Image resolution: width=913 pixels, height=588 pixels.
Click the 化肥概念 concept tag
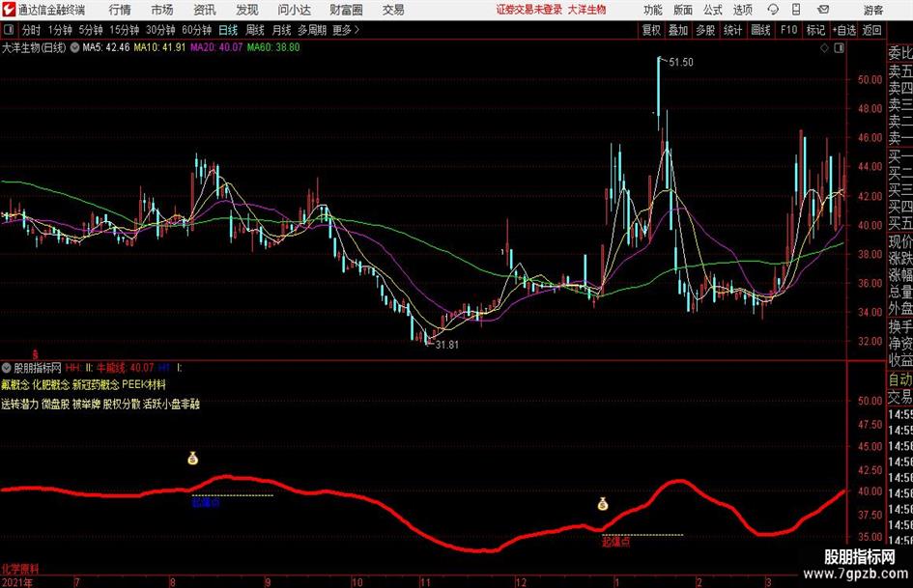[x=50, y=385]
